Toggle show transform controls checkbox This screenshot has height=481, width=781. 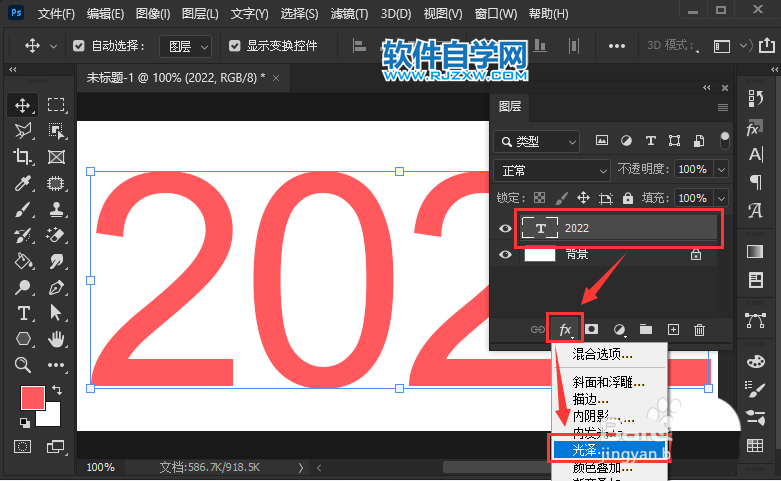tap(234, 46)
